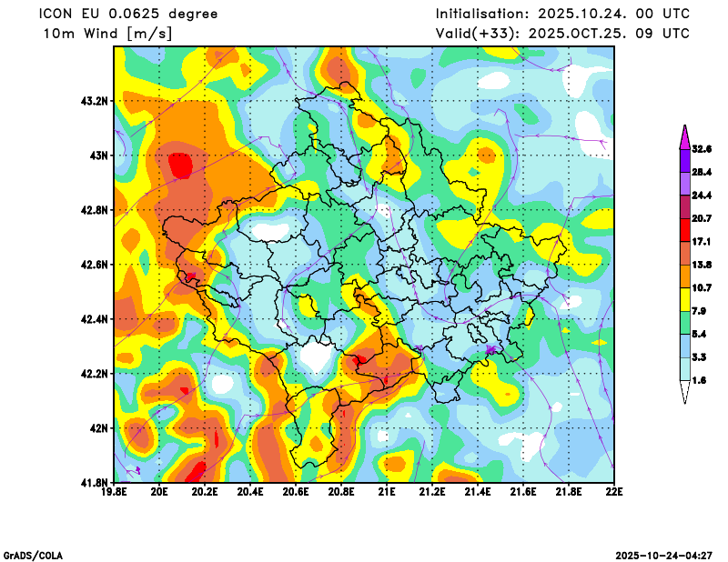
Task: Pick the green legend swatch above 5.4
Action: click(684, 323)
